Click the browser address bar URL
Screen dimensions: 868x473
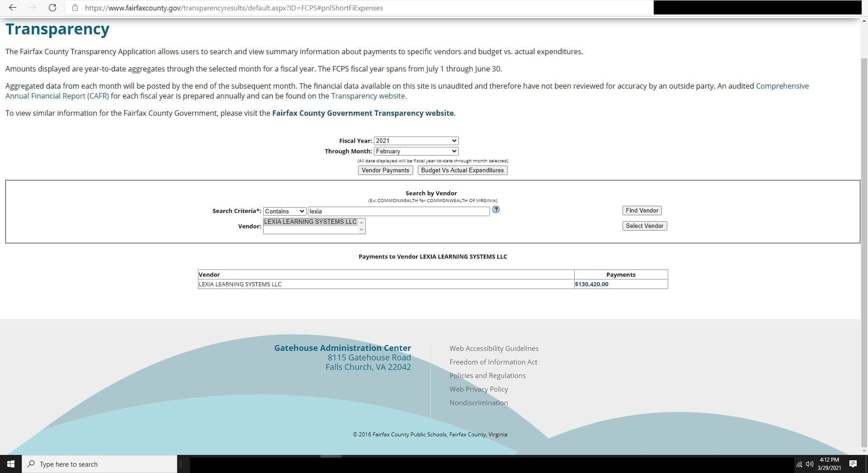234,8
